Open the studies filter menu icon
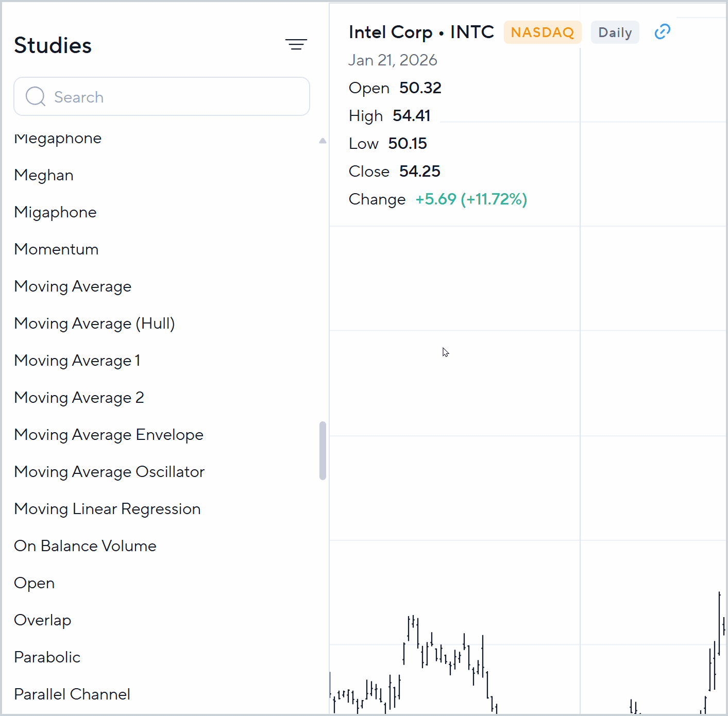 [x=296, y=45]
